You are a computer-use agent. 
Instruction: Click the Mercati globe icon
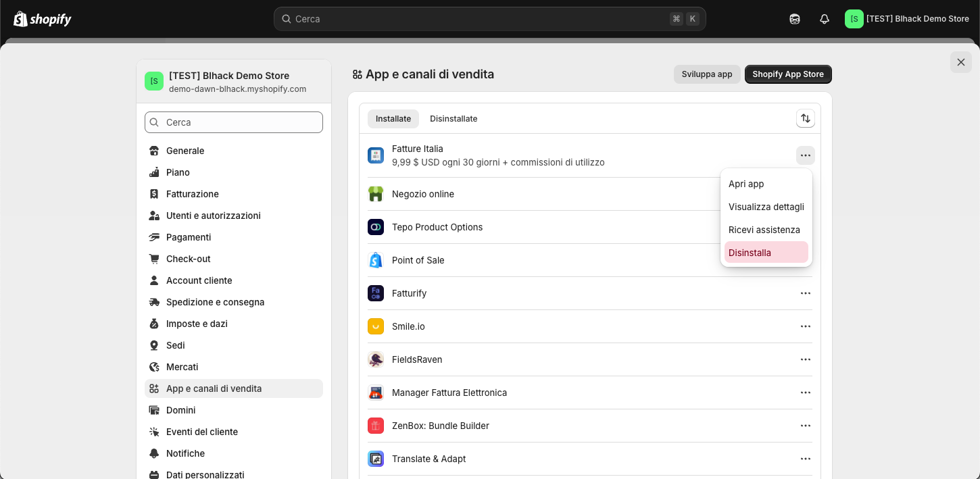coord(154,367)
